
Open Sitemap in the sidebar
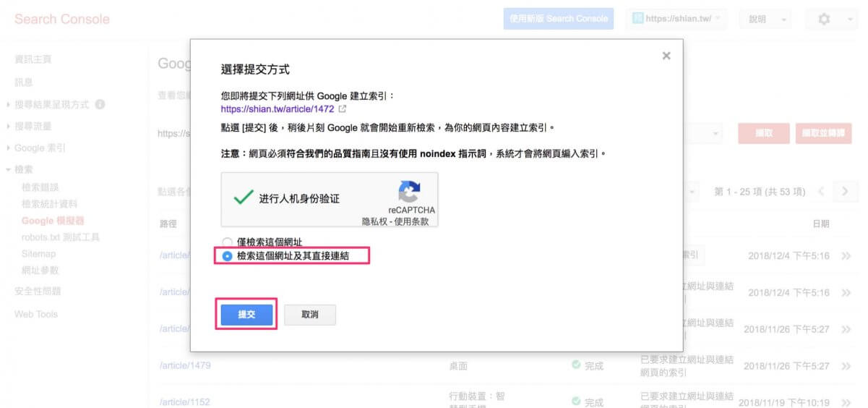(x=38, y=254)
